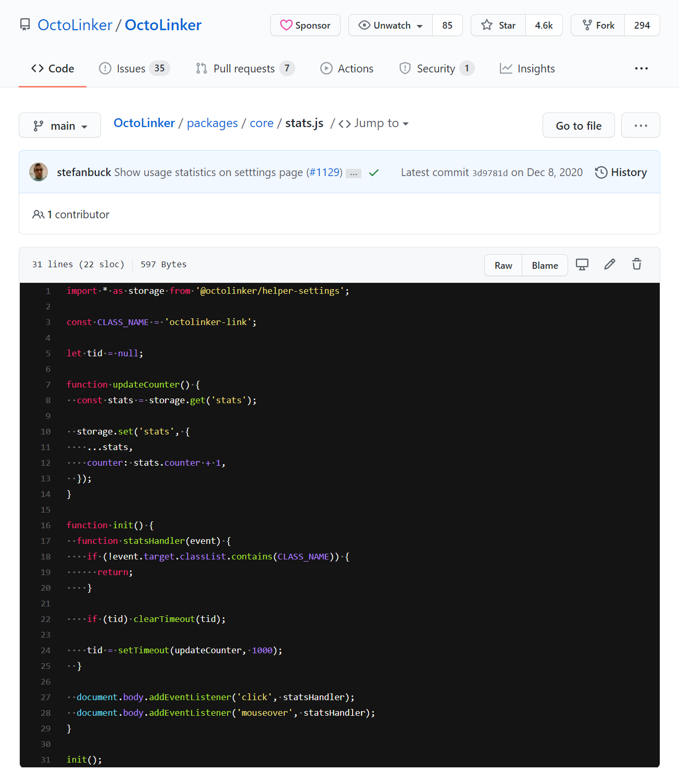Click stefanbuck's avatar image
Screen dimensions: 679x784
39,172
